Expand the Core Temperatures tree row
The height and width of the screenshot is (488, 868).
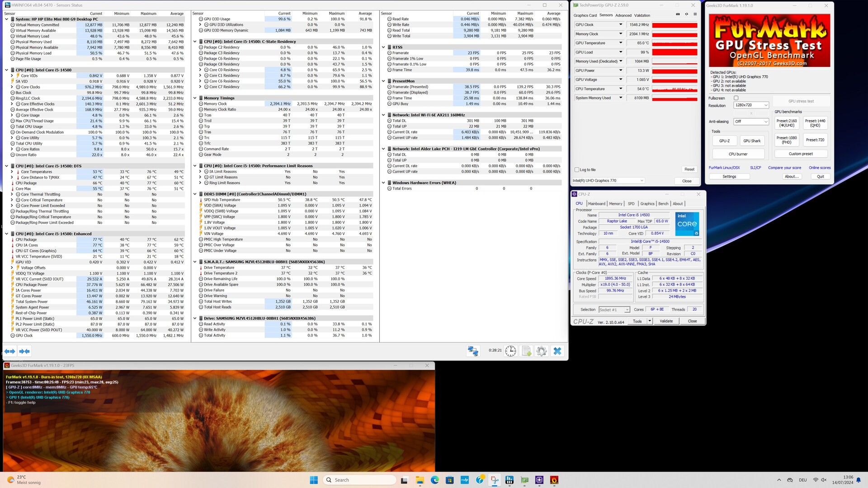(x=12, y=172)
